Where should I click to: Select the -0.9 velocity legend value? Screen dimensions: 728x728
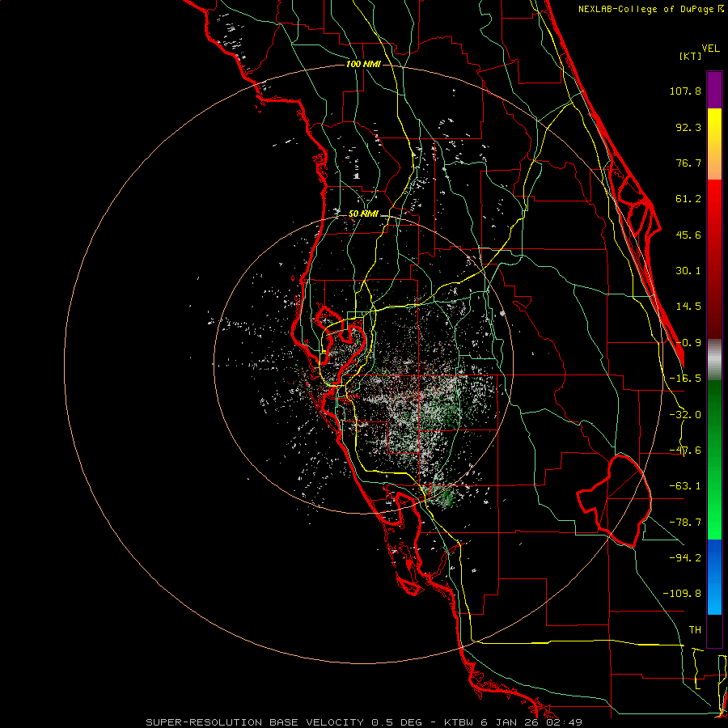[x=688, y=343]
